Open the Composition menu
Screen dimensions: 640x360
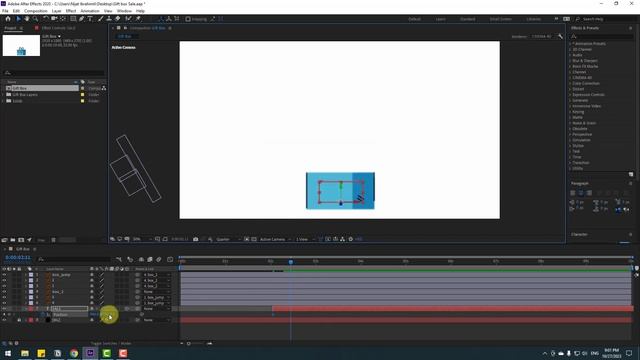click(x=36, y=11)
